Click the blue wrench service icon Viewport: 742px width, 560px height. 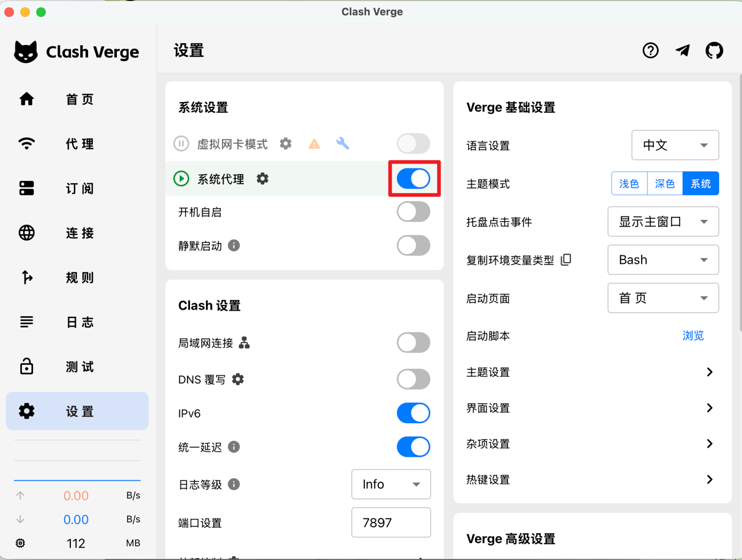click(343, 144)
